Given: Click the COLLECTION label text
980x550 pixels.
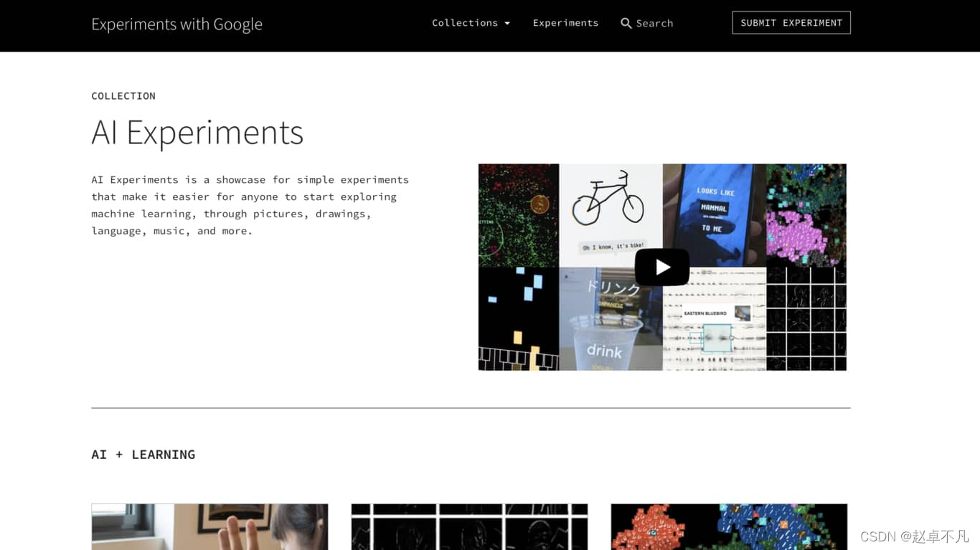Looking at the screenshot, I should (x=123, y=96).
